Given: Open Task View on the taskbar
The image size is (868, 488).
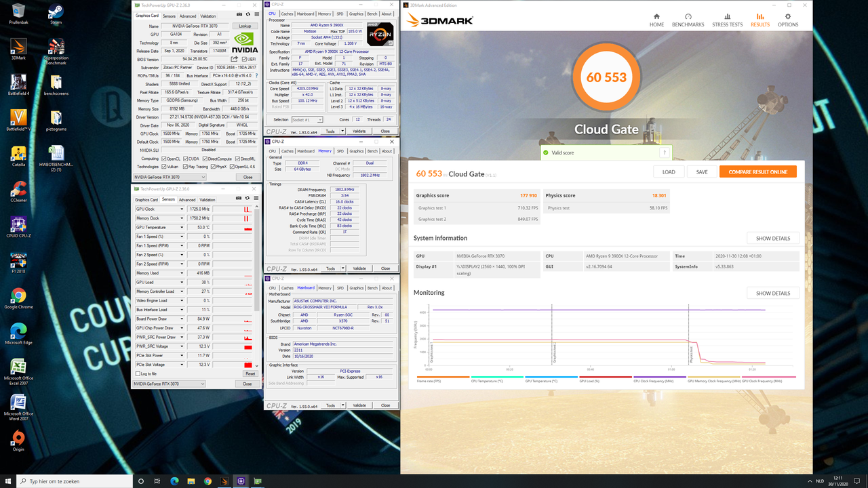Looking at the screenshot, I should coord(157,481).
